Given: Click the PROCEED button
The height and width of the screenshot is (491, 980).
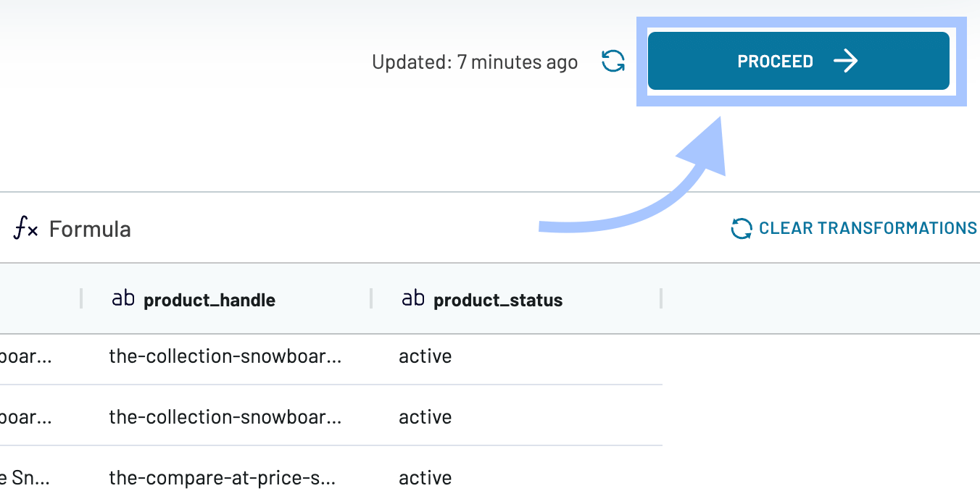Looking at the screenshot, I should point(798,61).
